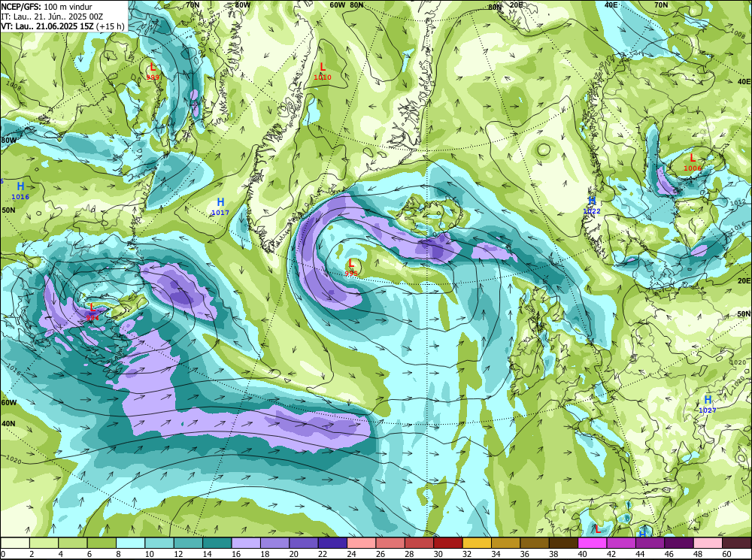Select the L 999 low marker

point(153,71)
